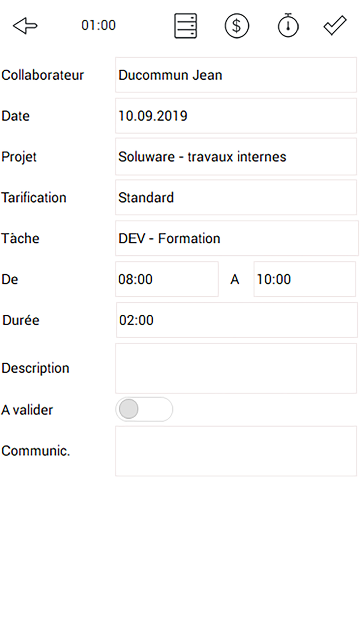Start the stopwatch timer icon

pos(288,25)
